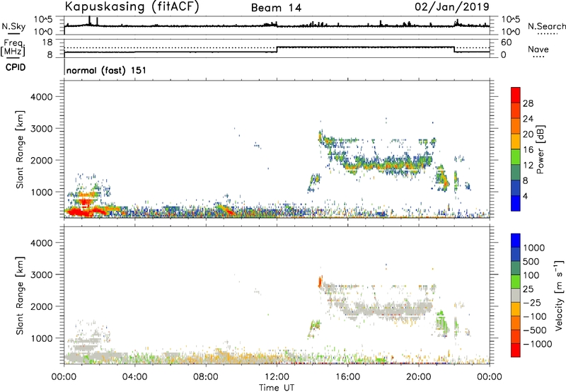566x392 pixels.
Task: Pick the red bottom velocity colorbar segment
Action: tap(516, 350)
